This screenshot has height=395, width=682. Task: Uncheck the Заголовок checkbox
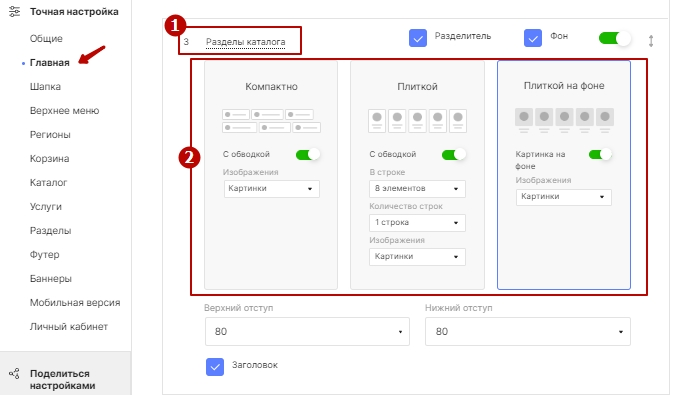[215, 367]
